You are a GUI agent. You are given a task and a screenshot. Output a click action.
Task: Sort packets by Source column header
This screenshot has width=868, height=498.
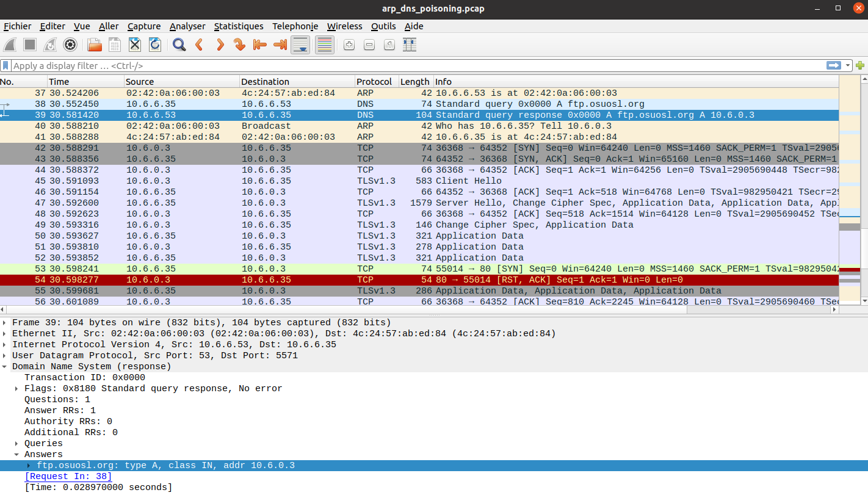pyautogui.click(x=182, y=82)
